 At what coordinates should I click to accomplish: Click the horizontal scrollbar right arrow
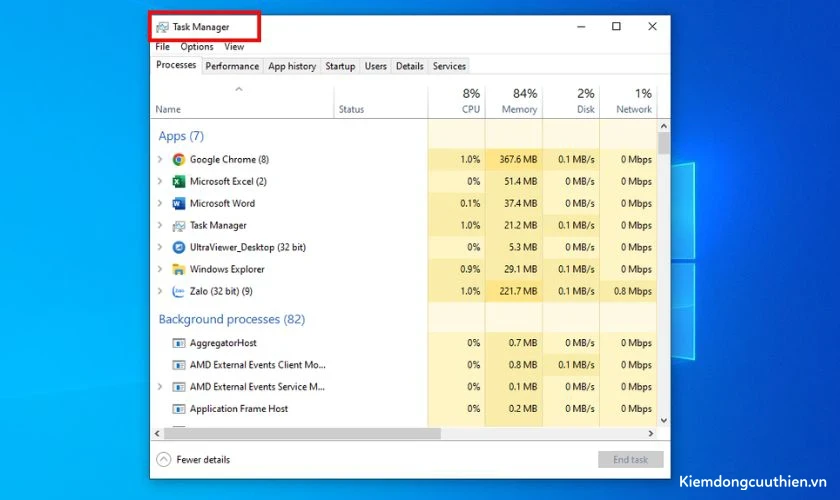(651, 434)
